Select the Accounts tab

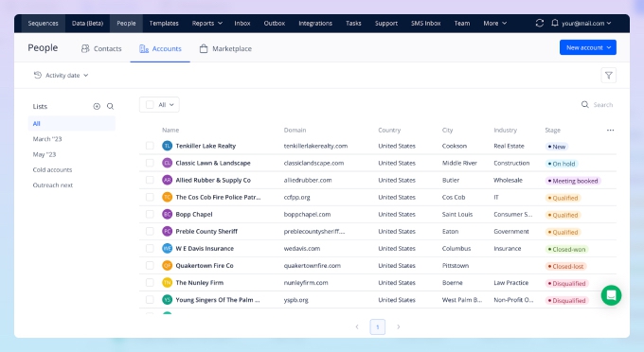[x=160, y=48]
